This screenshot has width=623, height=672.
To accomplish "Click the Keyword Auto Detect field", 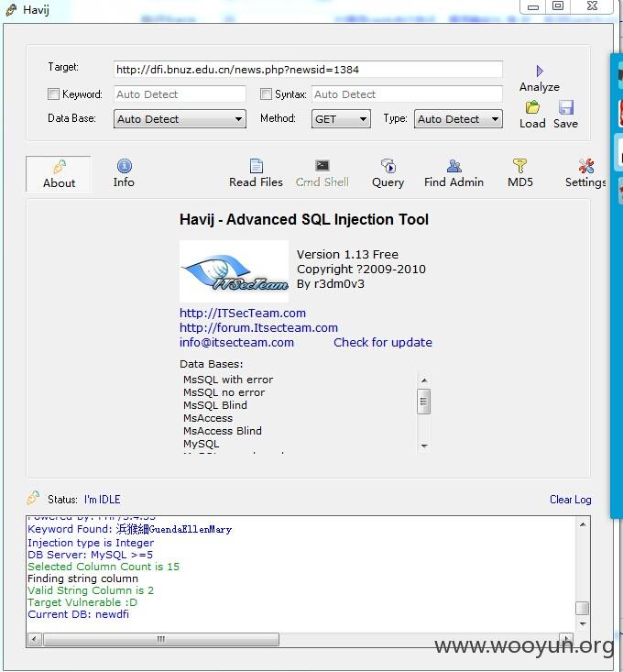I will pos(180,94).
